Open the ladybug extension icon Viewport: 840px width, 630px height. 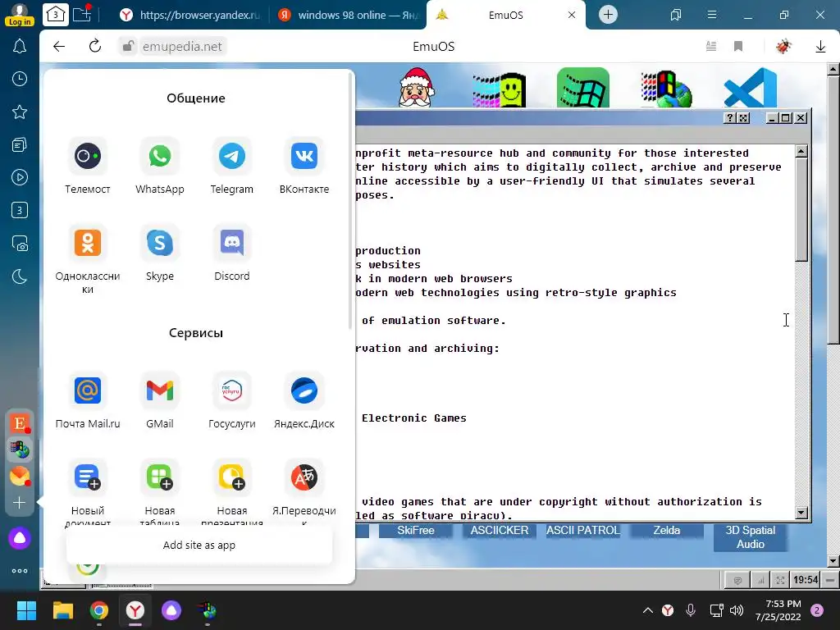[783, 47]
